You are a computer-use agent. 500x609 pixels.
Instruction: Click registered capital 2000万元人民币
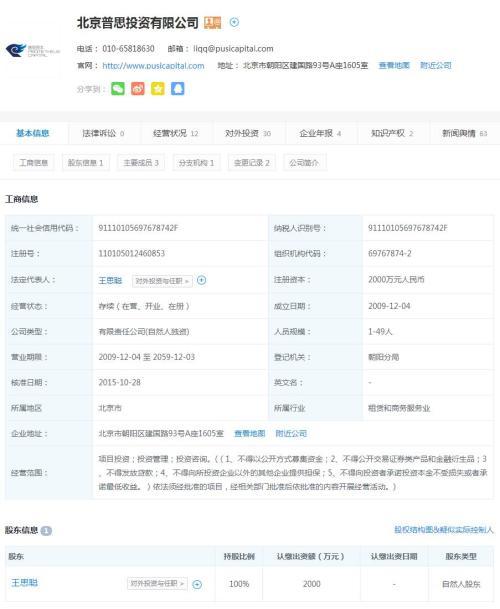[396, 279]
